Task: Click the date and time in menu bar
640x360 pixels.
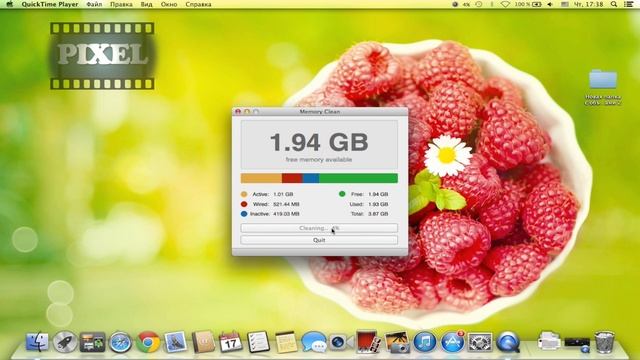Action: pyautogui.click(x=589, y=4)
